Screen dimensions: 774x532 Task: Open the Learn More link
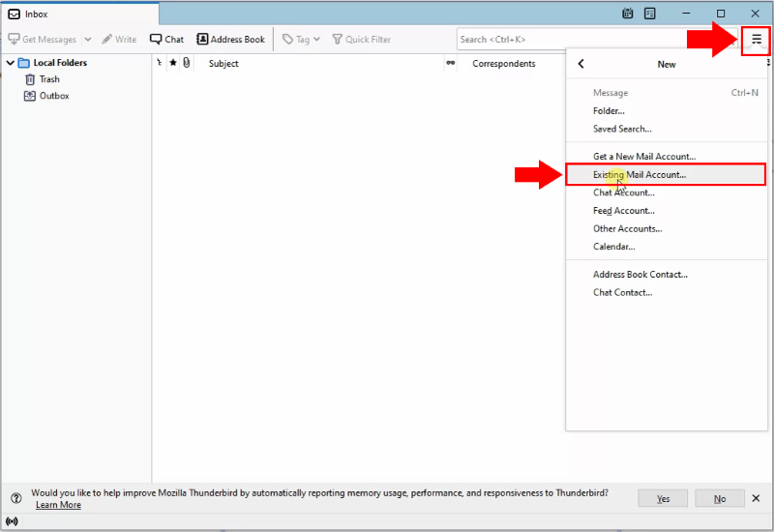click(58, 505)
